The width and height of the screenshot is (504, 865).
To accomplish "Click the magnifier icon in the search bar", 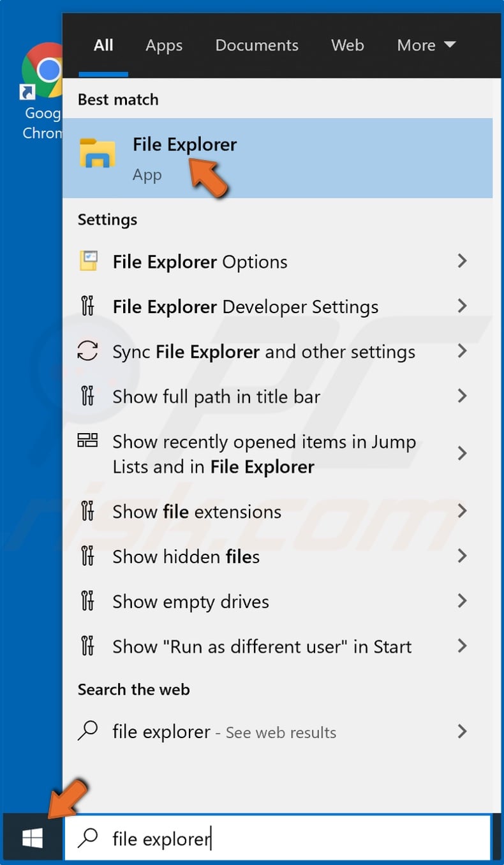I will click(87, 839).
